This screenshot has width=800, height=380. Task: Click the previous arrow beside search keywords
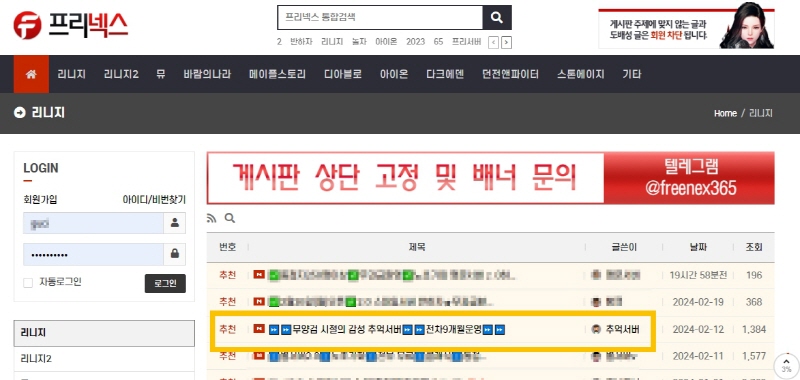coord(493,42)
